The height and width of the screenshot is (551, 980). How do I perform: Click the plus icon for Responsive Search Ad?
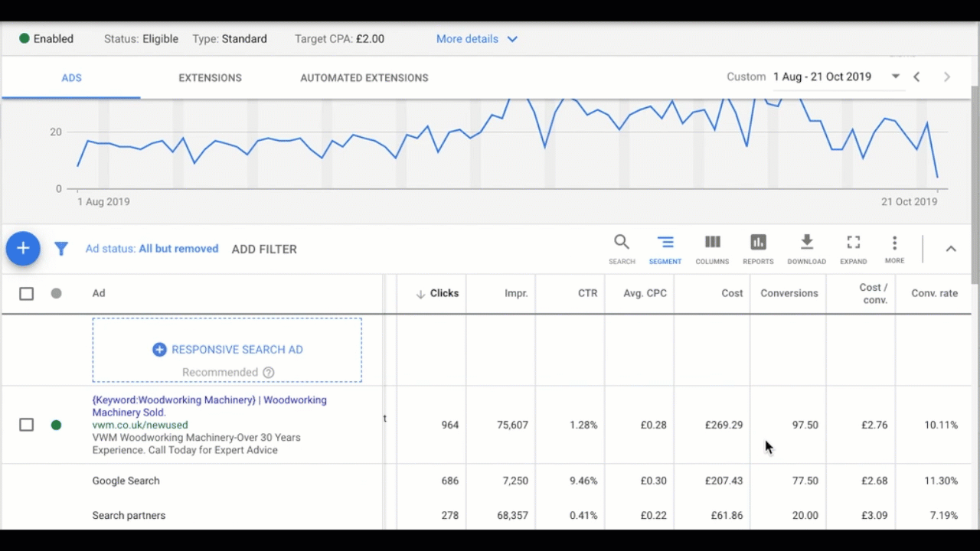coord(159,350)
